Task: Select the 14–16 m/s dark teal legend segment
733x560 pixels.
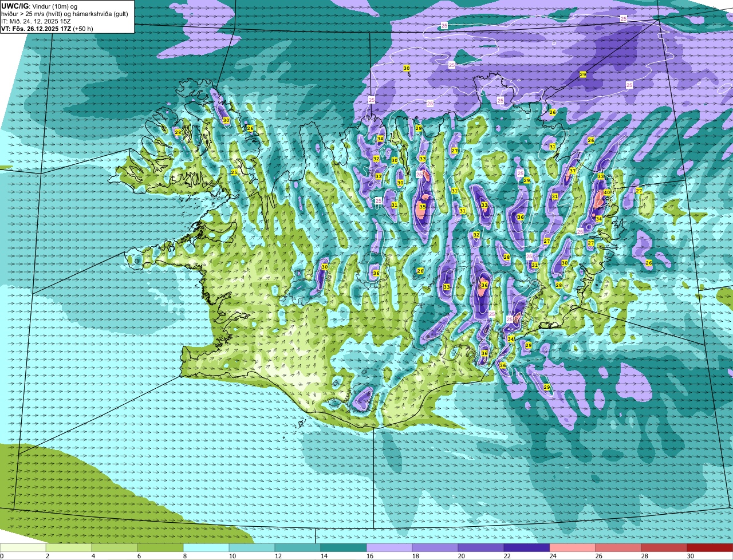Action: coord(344,547)
